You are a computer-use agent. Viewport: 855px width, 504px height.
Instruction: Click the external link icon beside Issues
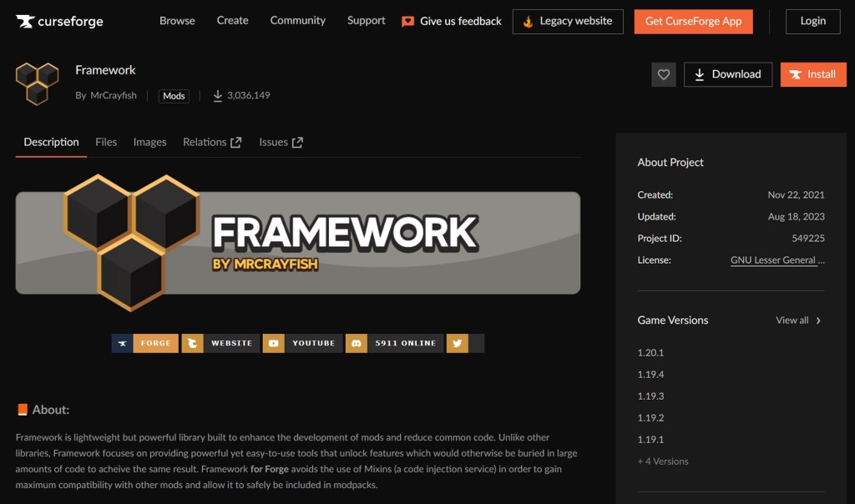297,142
